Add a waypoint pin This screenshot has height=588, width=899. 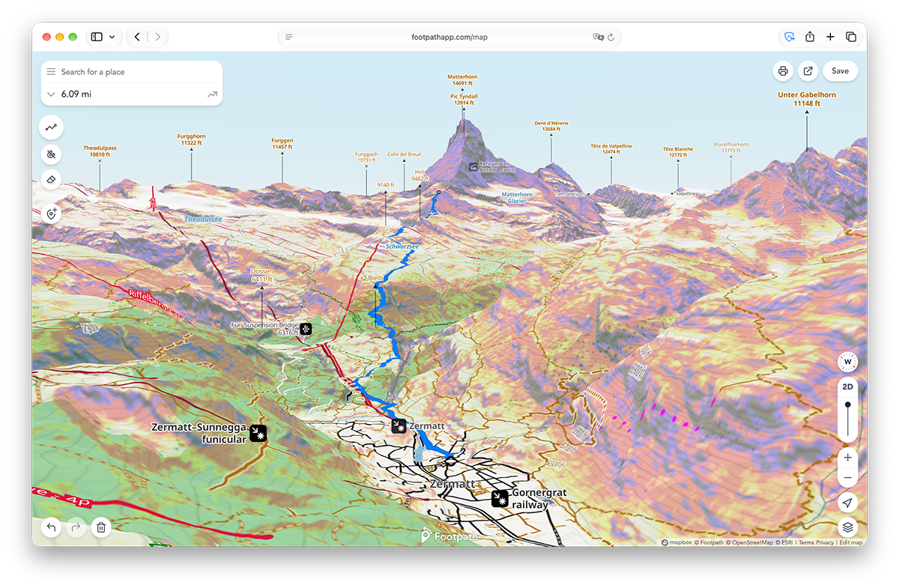click(x=52, y=213)
